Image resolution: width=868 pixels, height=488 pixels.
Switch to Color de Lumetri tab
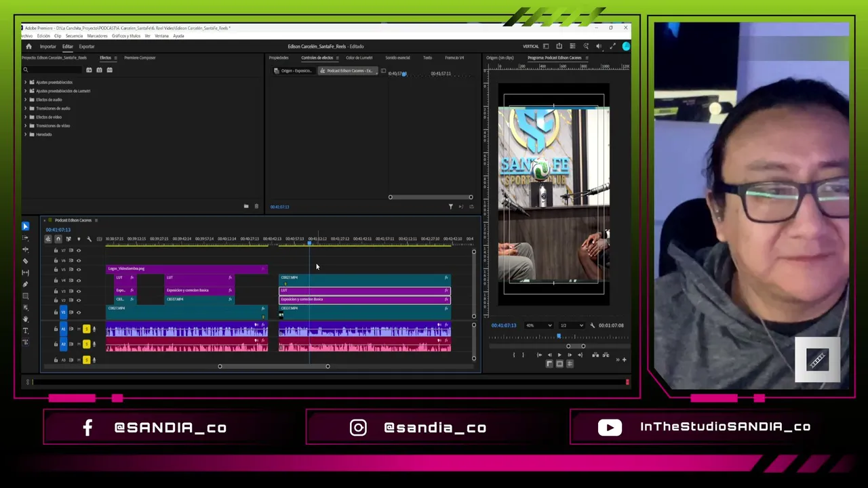[359, 58]
